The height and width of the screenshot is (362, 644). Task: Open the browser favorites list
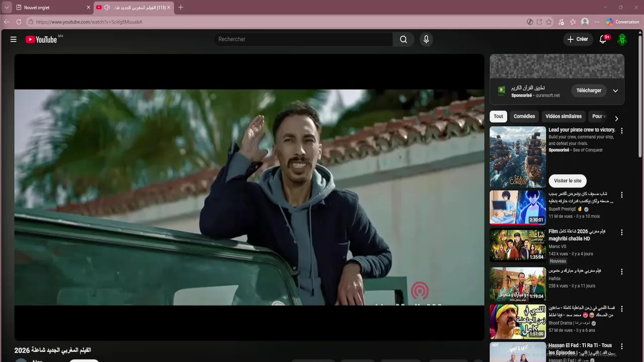(573, 22)
